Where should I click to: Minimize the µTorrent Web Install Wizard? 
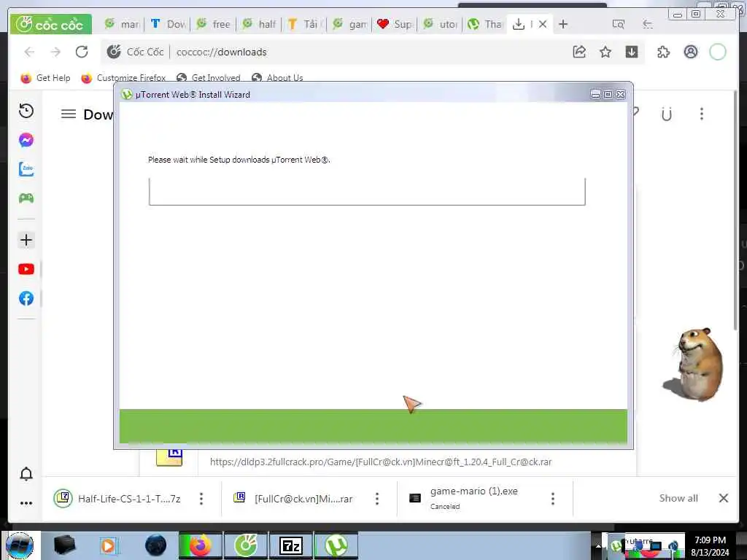pos(595,94)
